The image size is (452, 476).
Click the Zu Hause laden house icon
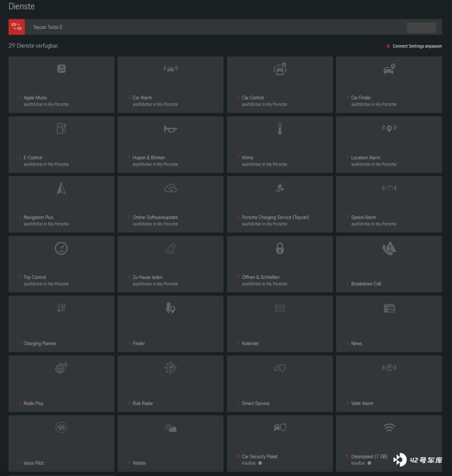pyautogui.click(x=170, y=248)
